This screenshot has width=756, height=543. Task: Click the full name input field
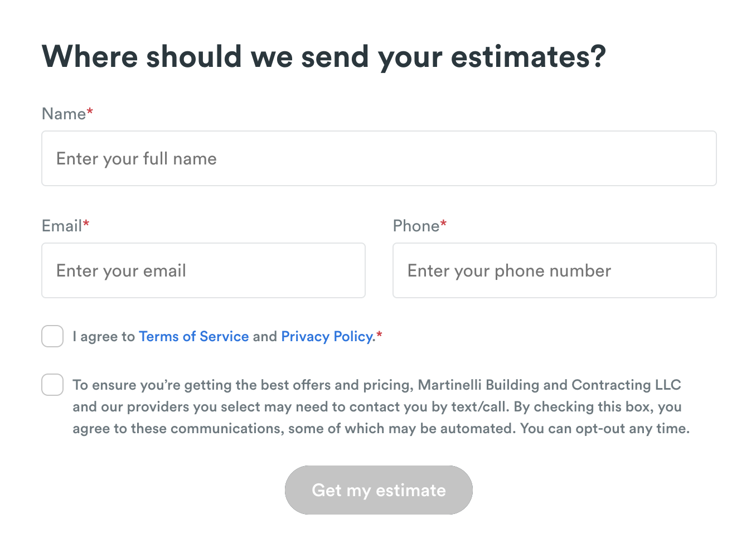[379, 158]
